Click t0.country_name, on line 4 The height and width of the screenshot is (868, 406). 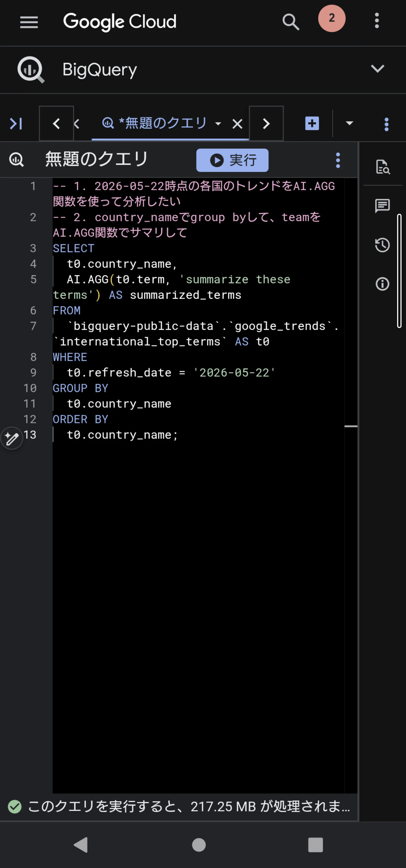coord(122,264)
